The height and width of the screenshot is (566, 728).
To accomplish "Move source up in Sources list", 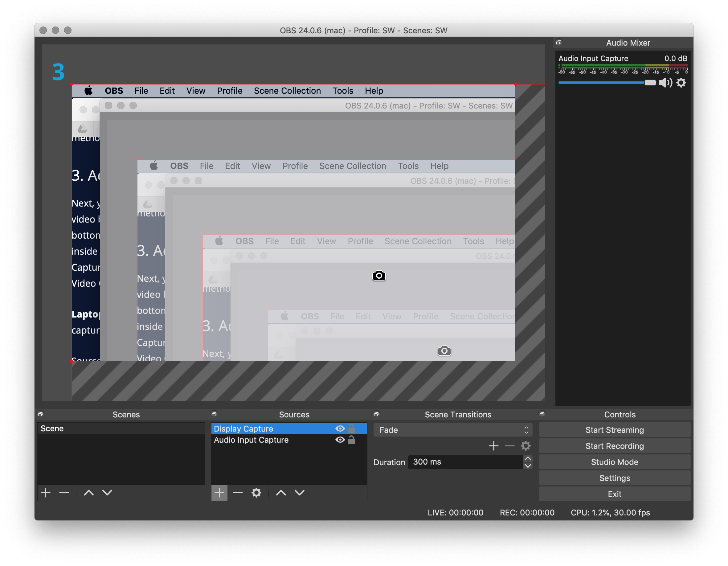I will click(281, 493).
